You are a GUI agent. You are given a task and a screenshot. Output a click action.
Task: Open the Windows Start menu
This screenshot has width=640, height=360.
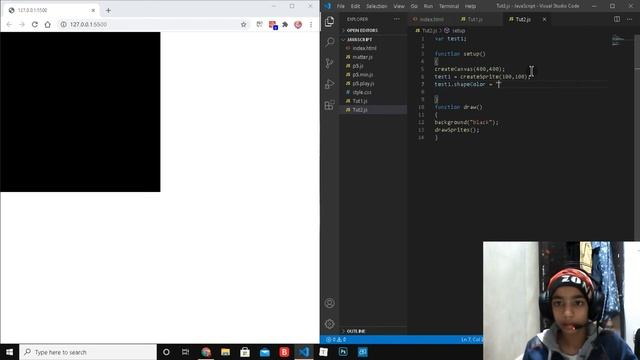[9, 352]
